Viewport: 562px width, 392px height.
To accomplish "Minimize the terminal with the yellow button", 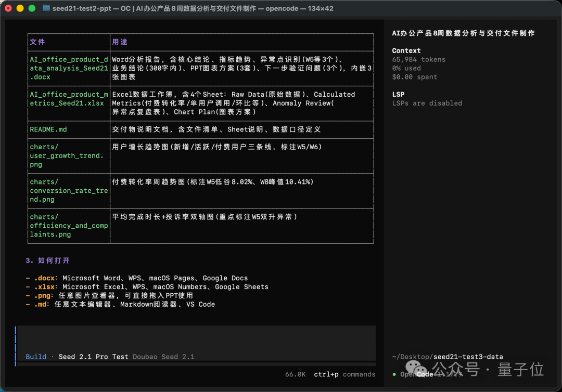I will click(20, 8).
